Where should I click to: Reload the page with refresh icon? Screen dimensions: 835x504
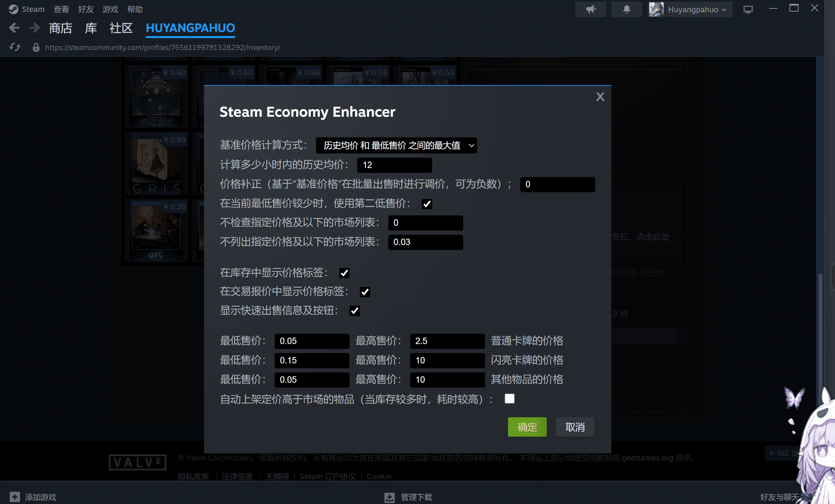tap(15, 47)
